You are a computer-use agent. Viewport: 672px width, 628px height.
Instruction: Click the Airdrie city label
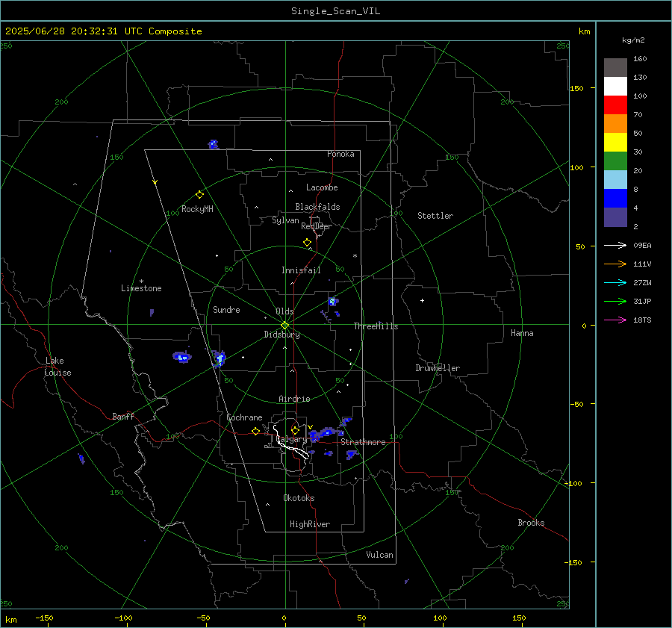pos(294,399)
